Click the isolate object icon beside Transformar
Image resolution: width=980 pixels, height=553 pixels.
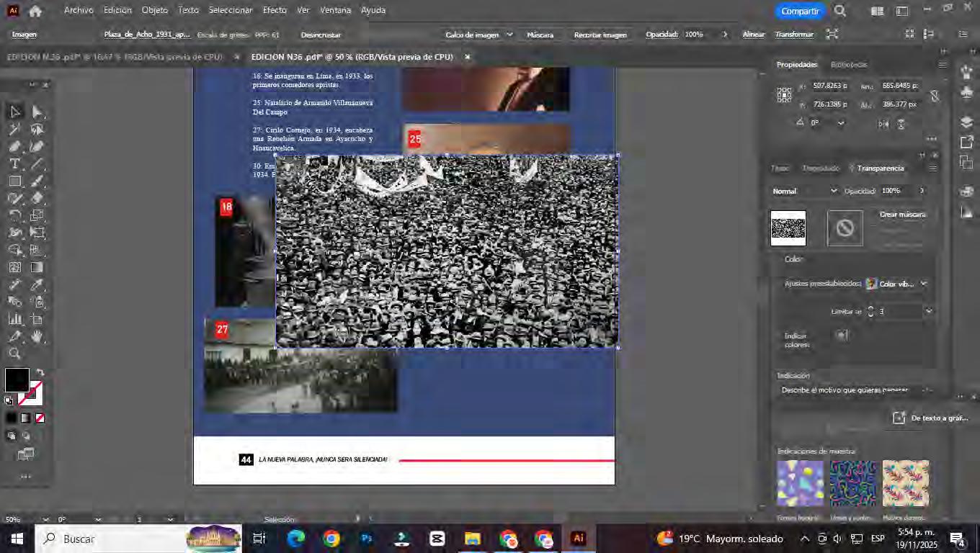[x=832, y=34]
